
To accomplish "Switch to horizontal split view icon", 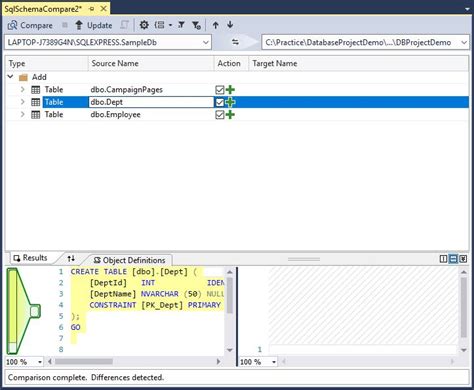I will pos(453,259).
